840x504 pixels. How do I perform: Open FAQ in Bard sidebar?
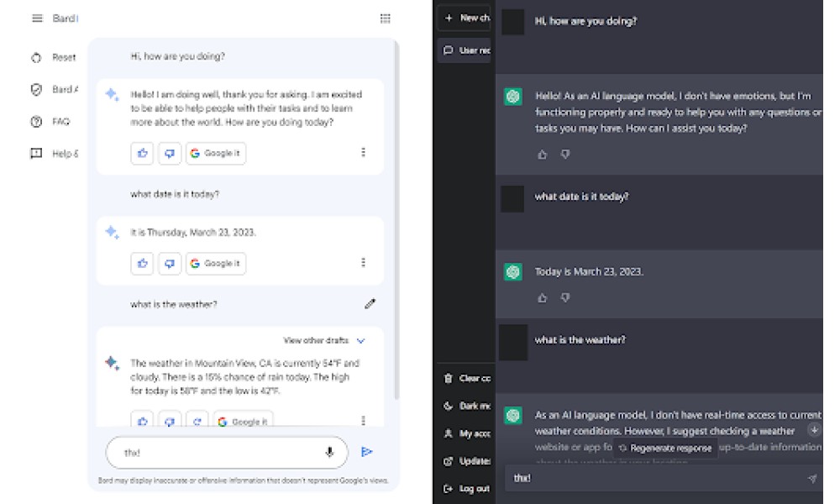click(50, 122)
